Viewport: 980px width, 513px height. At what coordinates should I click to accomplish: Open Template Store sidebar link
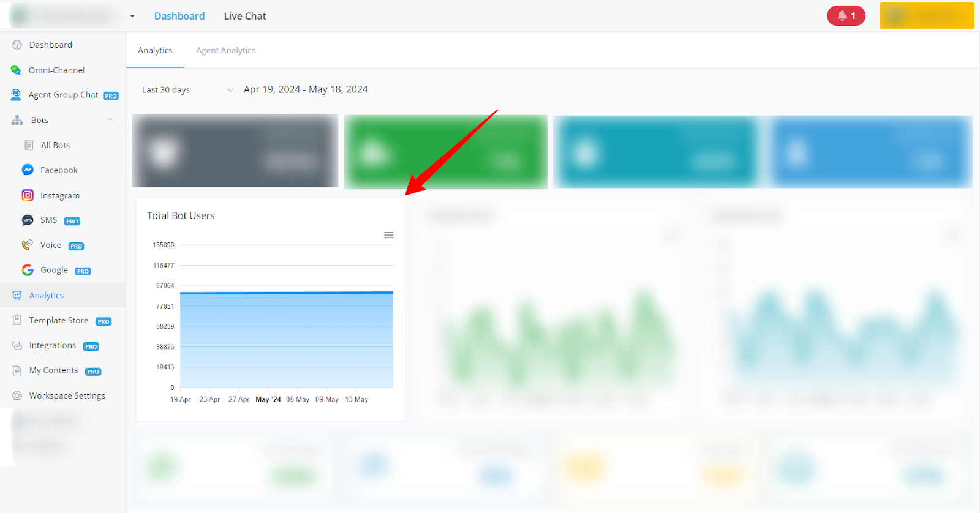point(59,320)
